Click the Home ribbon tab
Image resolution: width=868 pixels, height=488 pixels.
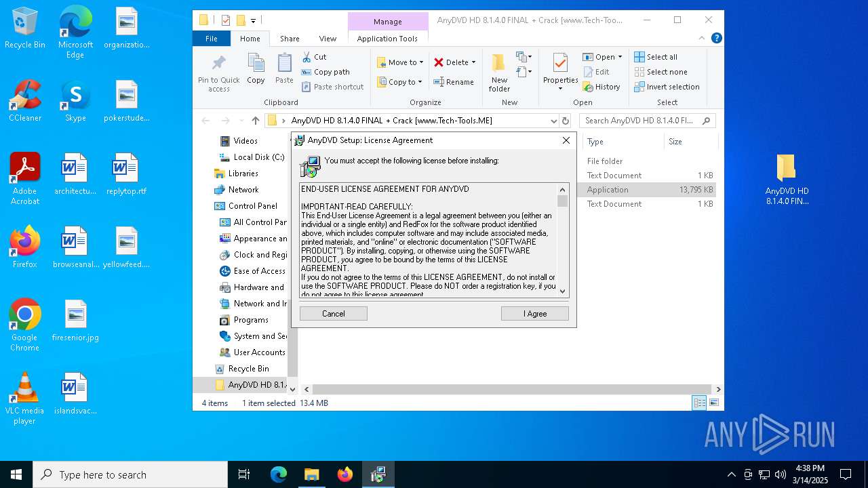pos(250,39)
